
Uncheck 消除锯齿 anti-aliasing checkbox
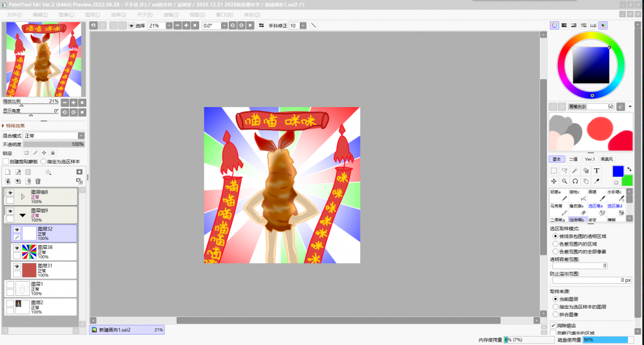tap(553, 325)
